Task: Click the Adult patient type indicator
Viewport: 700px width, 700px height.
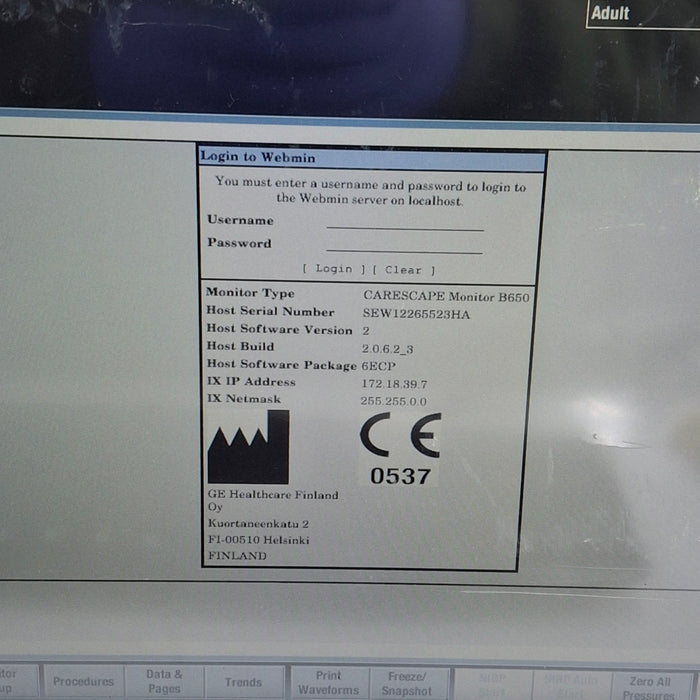Action: click(x=610, y=12)
